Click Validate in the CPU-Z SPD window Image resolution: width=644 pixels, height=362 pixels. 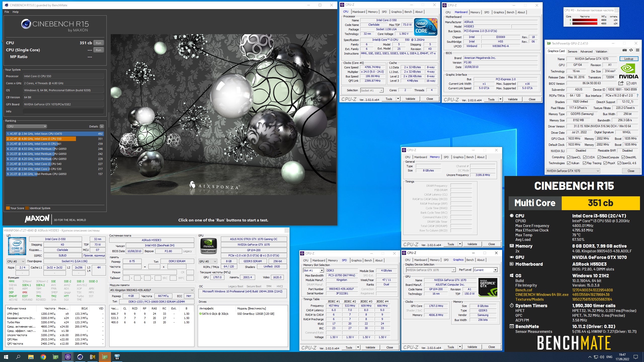370,347
